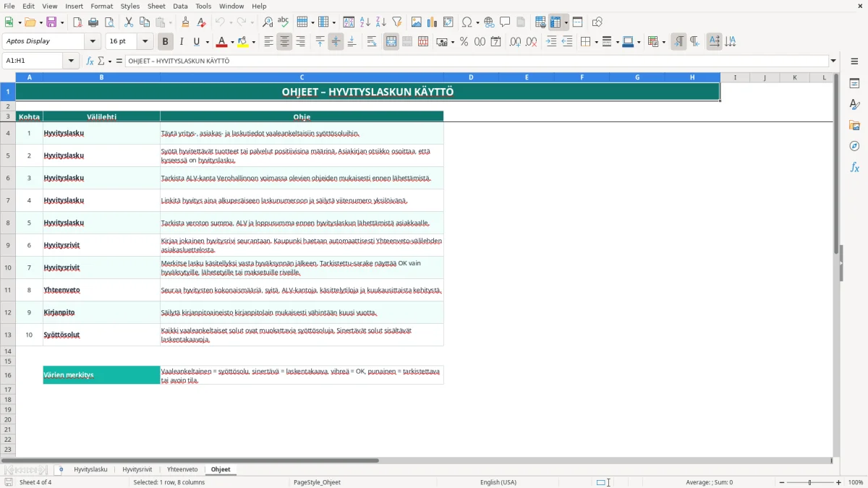Screen dimensions: 868x488
Task: Expand the Name Box dropdown
Action: pos(71,61)
